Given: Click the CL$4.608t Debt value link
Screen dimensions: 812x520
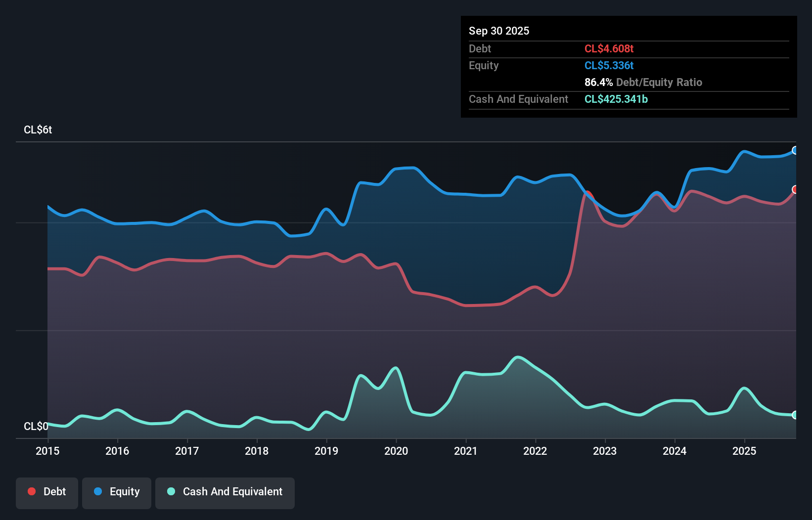Looking at the screenshot, I should click(609, 48).
